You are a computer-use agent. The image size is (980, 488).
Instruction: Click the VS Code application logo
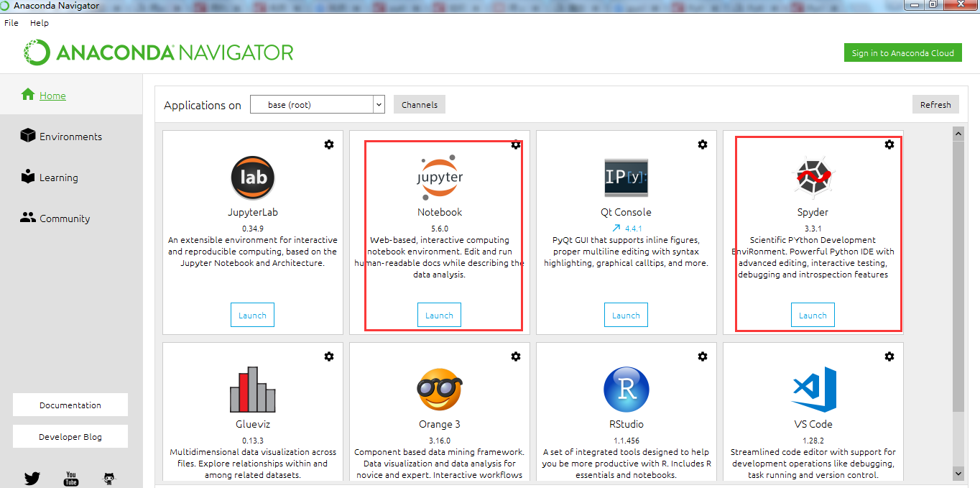click(814, 389)
